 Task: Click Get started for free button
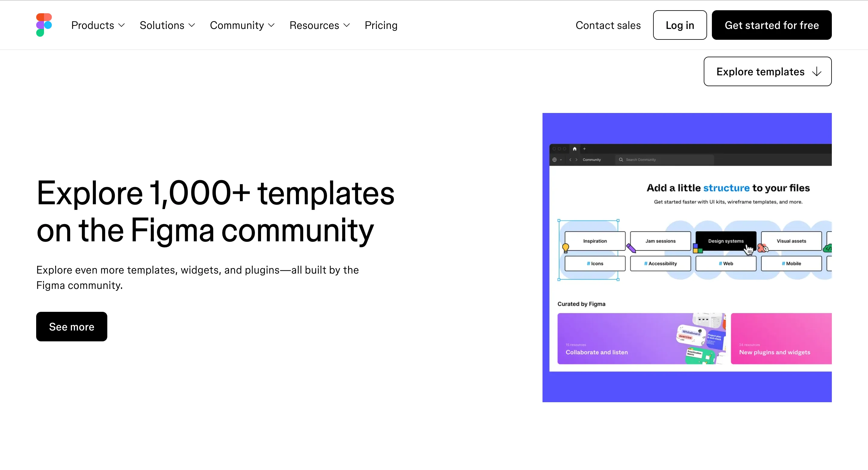(772, 25)
